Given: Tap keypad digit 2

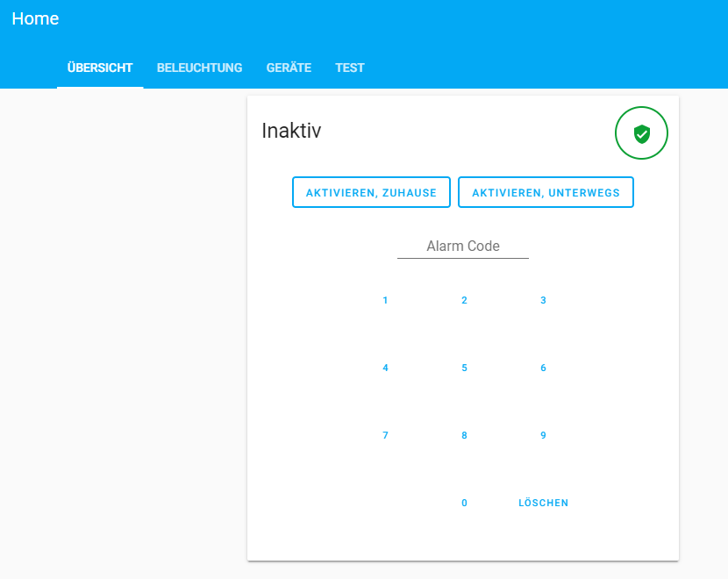Looking at the screenshot, I should [x=464, y=300].
